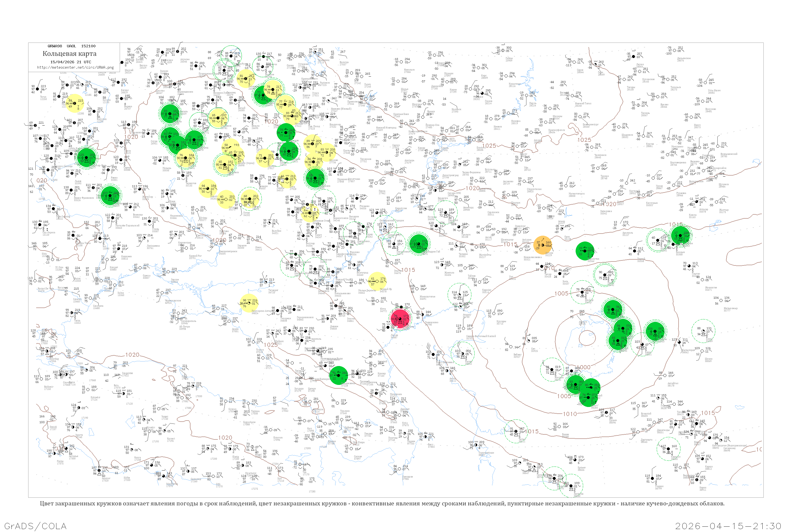Viewport: 798px width, 532px height.
Task: Click the GrADS/COLA label at bottom left
Action: pos(35,526)
